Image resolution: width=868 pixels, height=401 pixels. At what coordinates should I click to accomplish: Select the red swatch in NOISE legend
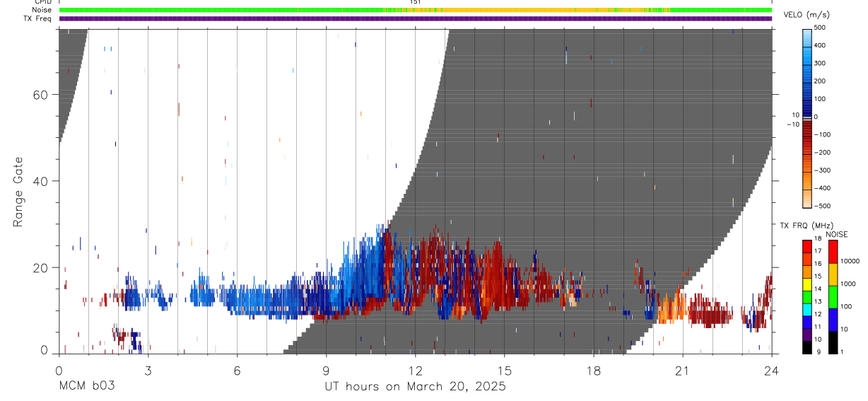pos(833,250)
